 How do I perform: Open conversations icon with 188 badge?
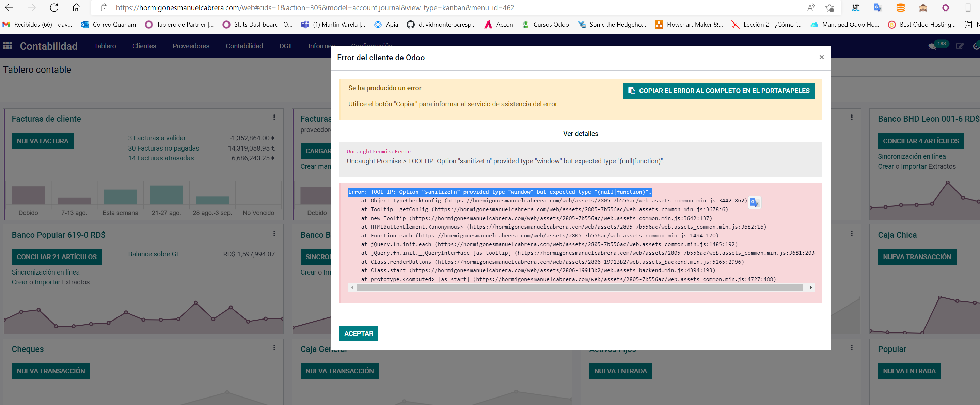point(932,46)
